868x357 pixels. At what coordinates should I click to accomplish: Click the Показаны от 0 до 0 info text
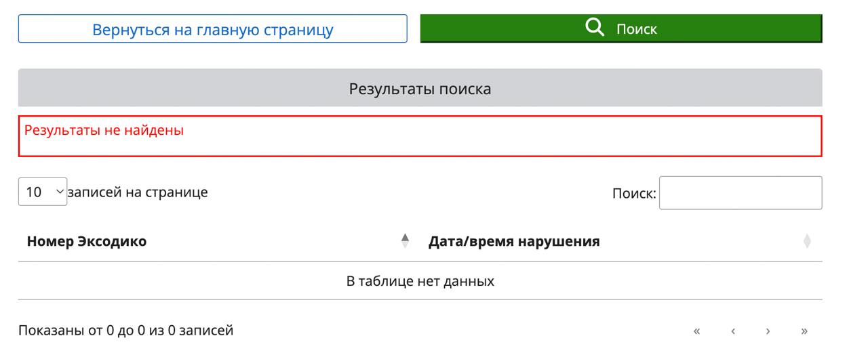click(x=125, y=331)
